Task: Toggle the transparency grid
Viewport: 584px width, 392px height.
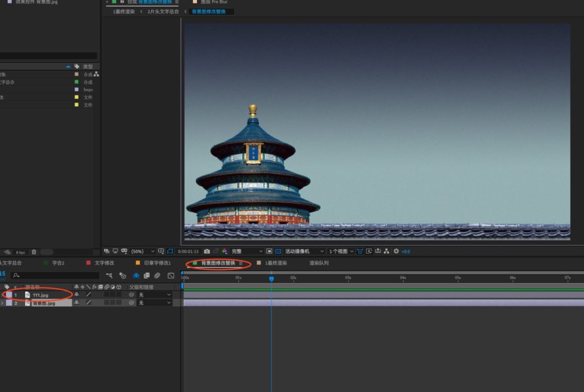Action: (x=278, y=252)
